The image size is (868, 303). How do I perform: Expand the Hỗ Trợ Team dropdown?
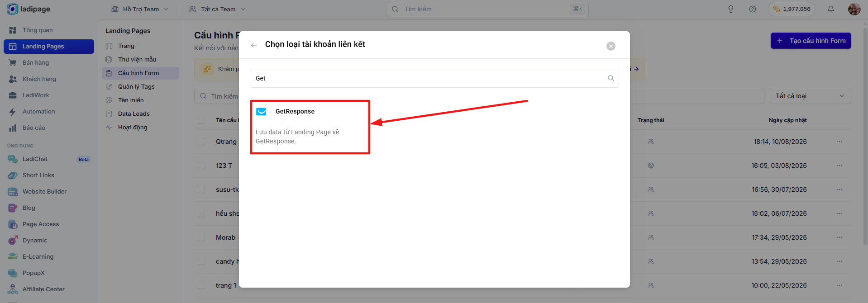pos(140,9)
